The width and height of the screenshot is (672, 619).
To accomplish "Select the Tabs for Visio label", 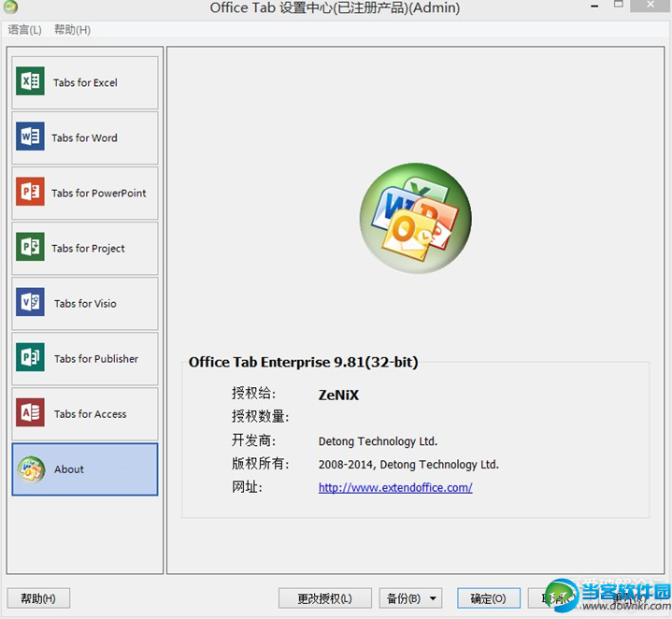I will [x=85, y=304].
